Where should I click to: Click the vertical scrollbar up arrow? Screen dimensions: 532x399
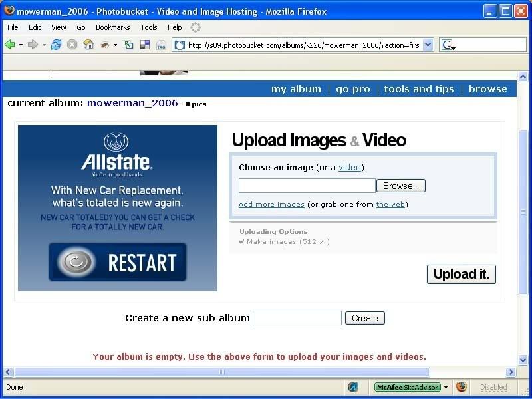(x=523, y=76)
